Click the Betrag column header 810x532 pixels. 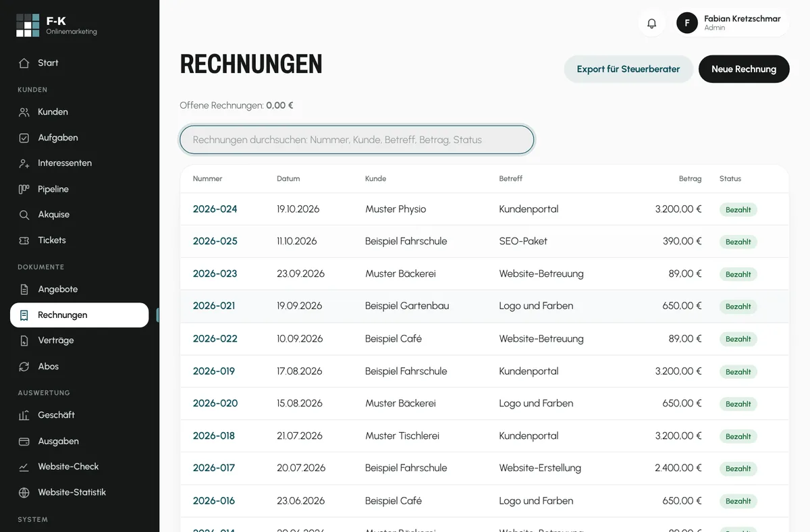[691, 179]
